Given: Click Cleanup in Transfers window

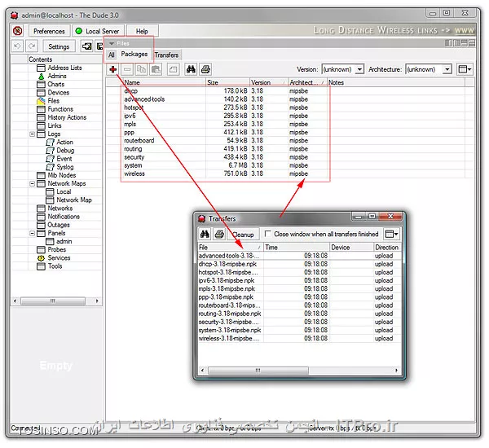Looking at the screenshot, I should point(243,235).
